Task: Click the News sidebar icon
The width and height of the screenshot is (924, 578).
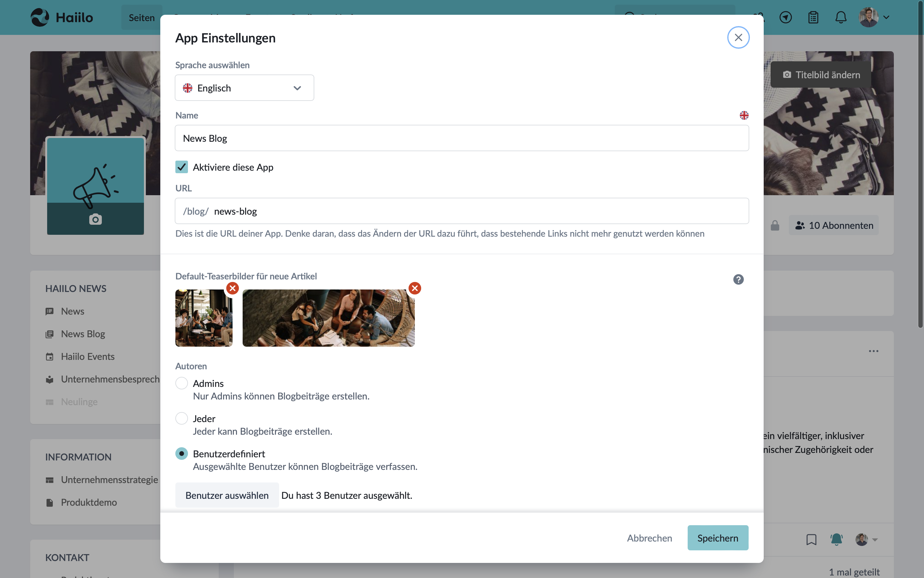Action: click(49, 311)
